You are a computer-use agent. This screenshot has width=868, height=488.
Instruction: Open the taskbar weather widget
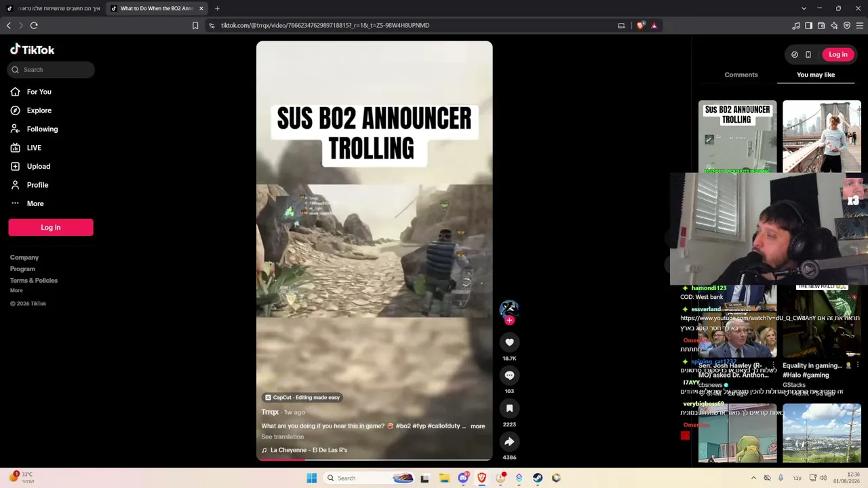tap(20, 478)
